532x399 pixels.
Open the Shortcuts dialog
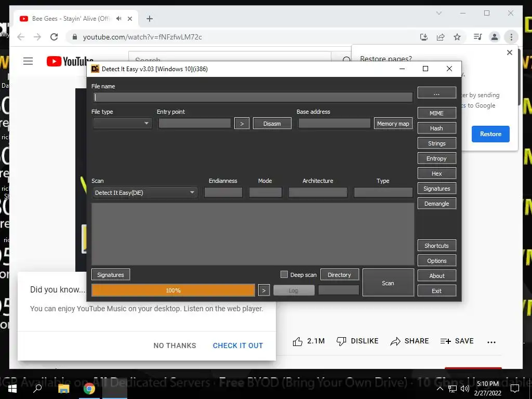(436, 246)
